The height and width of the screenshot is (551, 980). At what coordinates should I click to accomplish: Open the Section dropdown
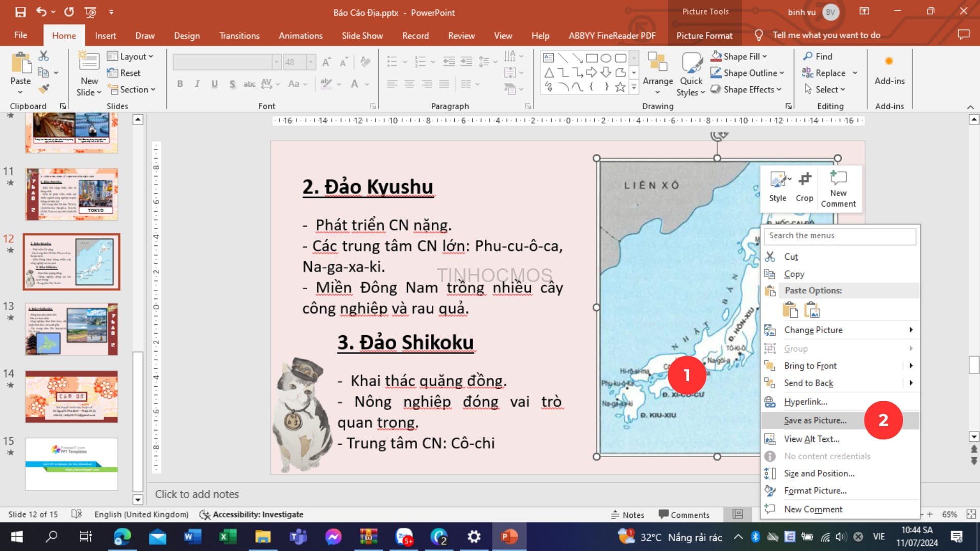coord(131,89)
